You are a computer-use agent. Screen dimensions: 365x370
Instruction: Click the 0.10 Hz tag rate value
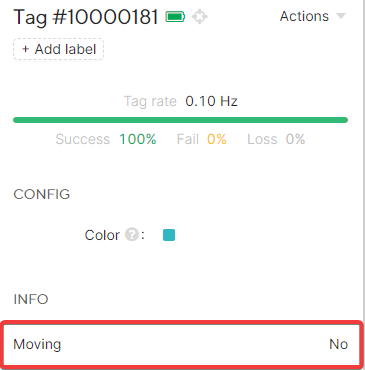(x=211, y=101)
